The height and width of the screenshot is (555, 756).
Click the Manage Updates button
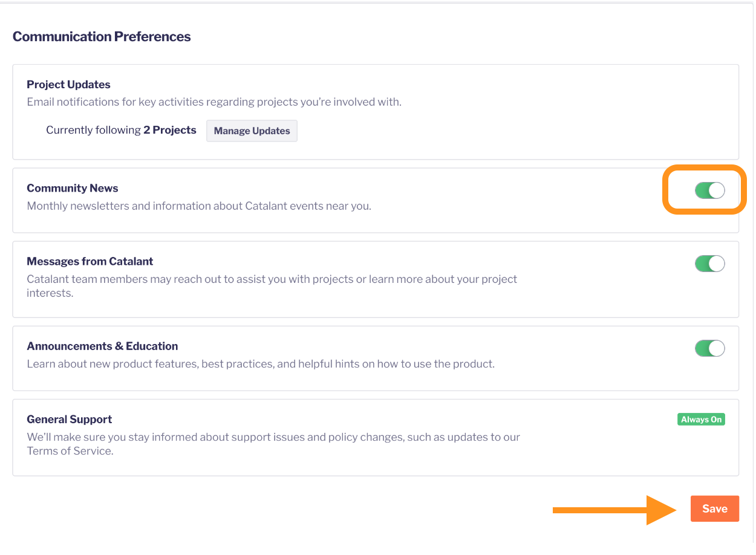click(x=252, y=131)
